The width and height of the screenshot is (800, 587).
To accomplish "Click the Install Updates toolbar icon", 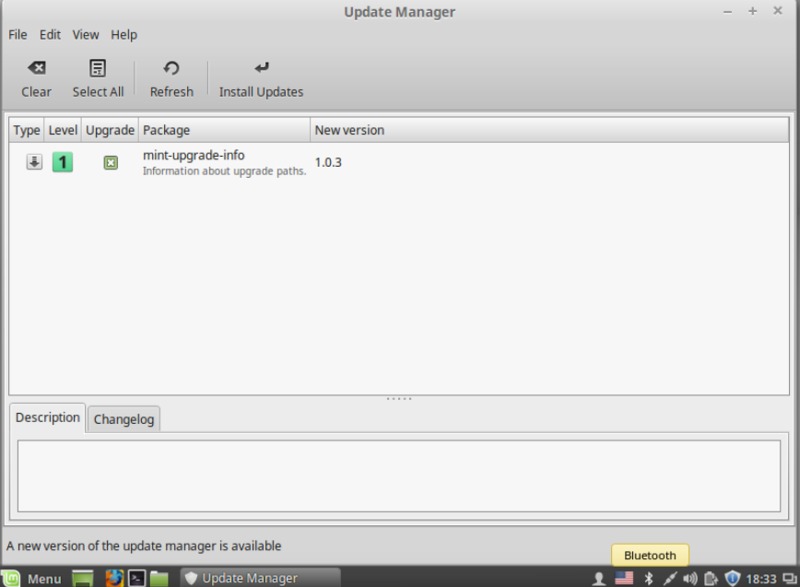I will pos(261,69).
